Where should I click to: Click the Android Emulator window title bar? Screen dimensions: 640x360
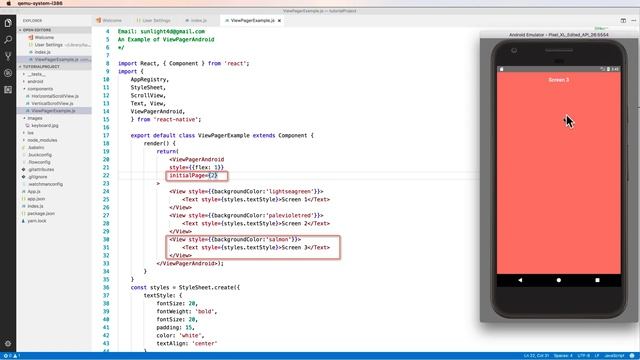coord(559,35)
